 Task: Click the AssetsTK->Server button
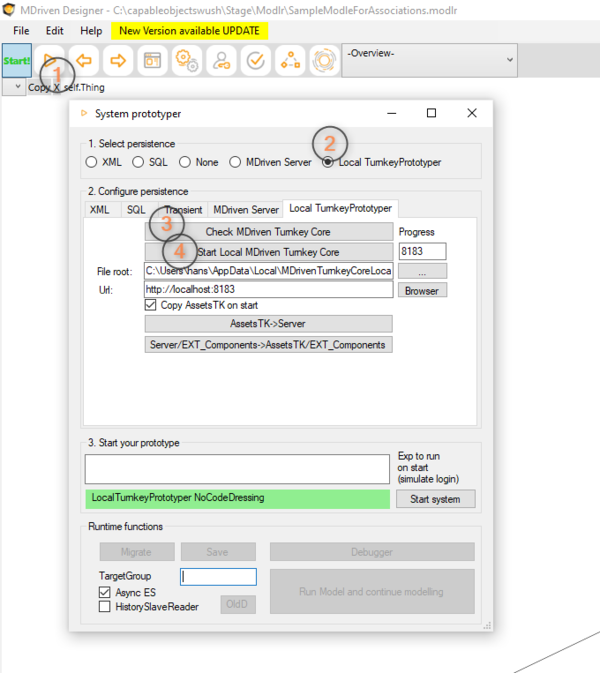coord(268,324)
